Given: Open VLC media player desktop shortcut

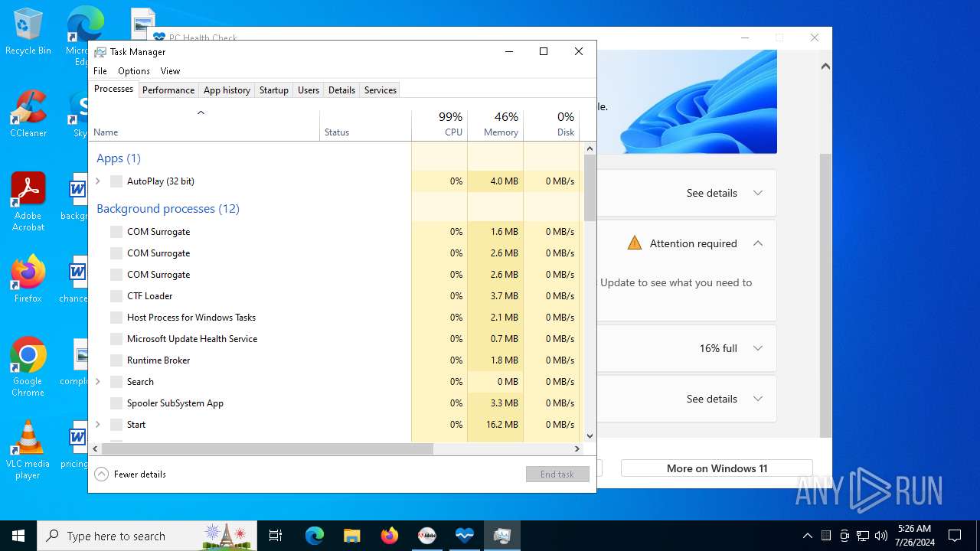Looking at the screenshot, I should [x=28, y=450].
